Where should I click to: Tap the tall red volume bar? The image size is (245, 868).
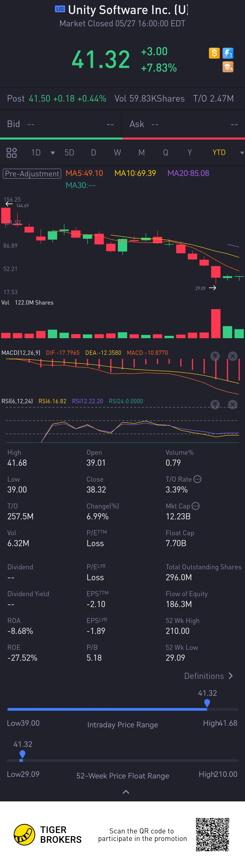click(x=216, y=323)
